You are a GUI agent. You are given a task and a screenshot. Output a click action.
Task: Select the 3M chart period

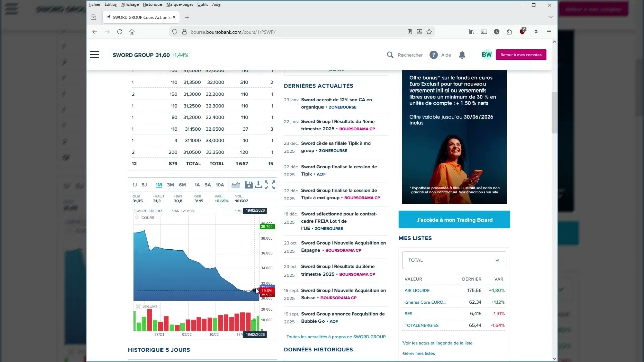point(170,185)
